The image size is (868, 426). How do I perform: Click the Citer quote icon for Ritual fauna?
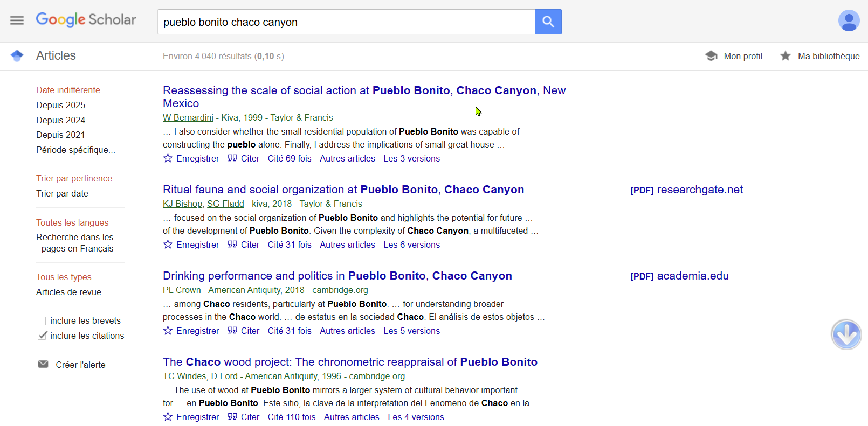pos(232,245)
